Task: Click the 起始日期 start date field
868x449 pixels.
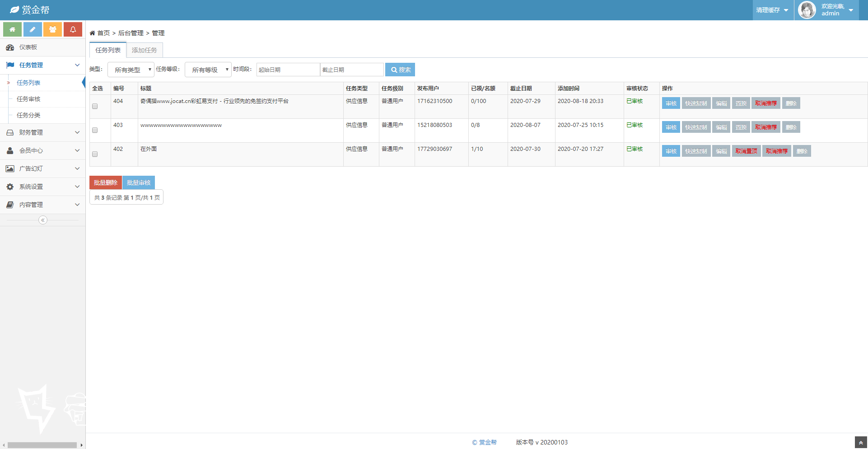Action: click(288, 70)
